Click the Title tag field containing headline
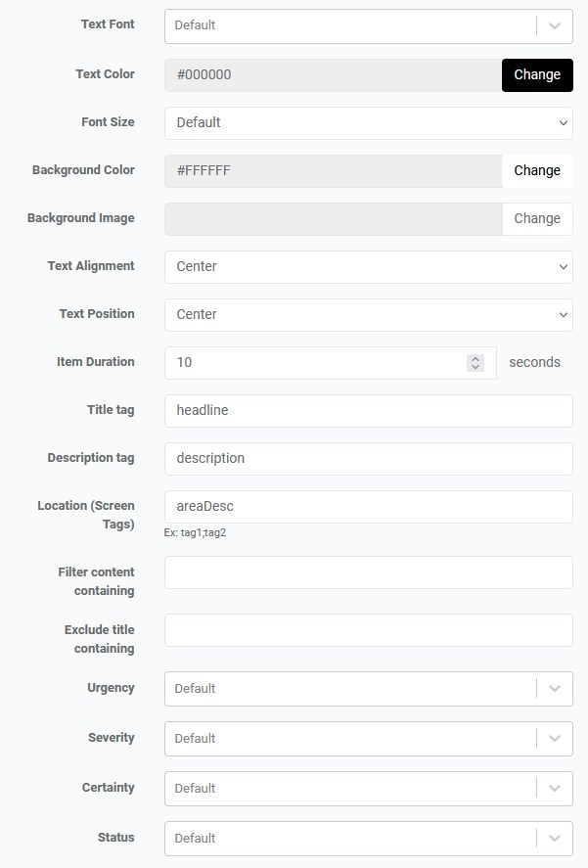Screen dimensions: 588x868 pos(368,410)
